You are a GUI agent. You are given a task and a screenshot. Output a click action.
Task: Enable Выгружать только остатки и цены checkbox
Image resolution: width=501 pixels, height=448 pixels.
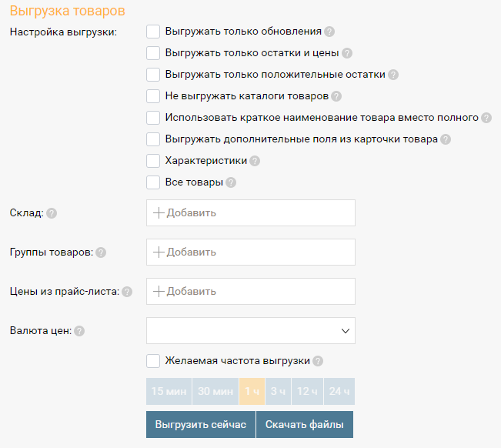[x=153, y=53]
